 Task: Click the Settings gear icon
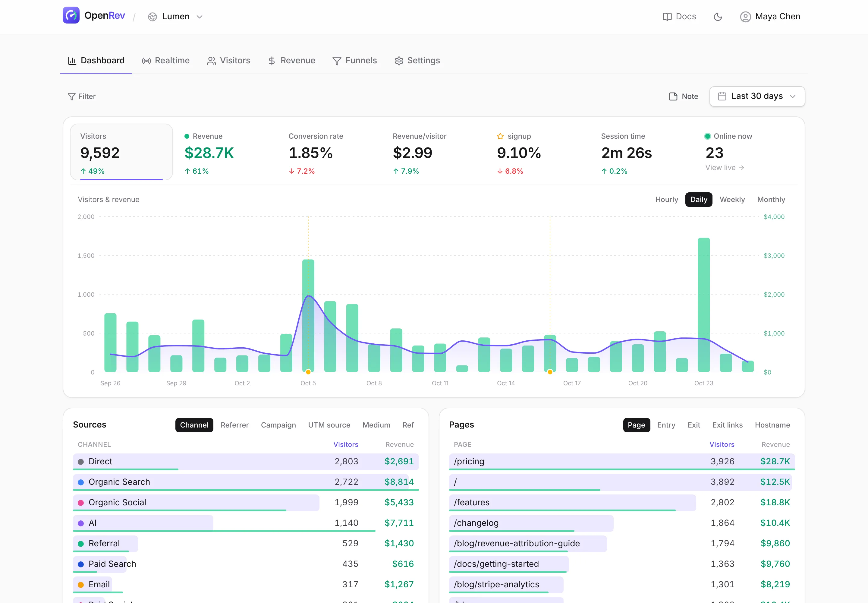pos(399,61)
